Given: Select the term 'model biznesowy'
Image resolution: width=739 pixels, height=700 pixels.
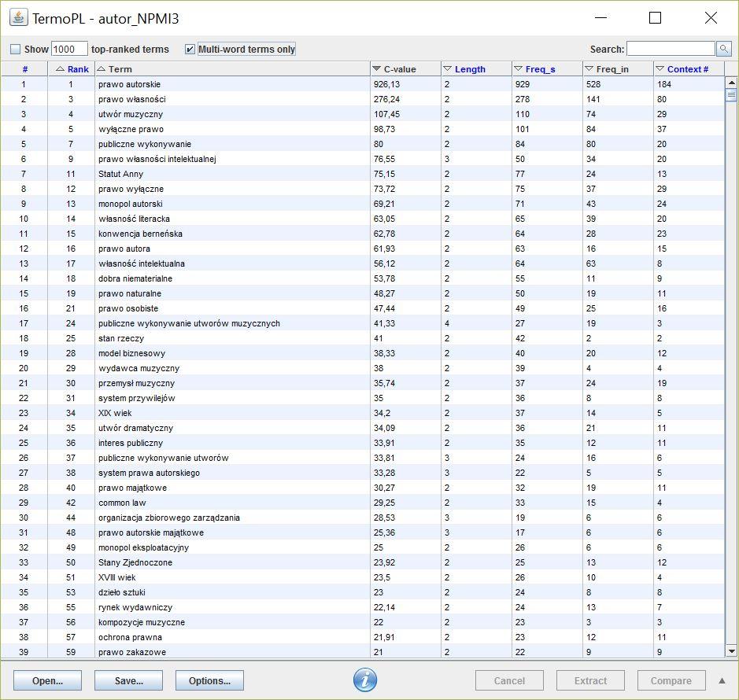Looking at the screenshot, I should [131, 353].
